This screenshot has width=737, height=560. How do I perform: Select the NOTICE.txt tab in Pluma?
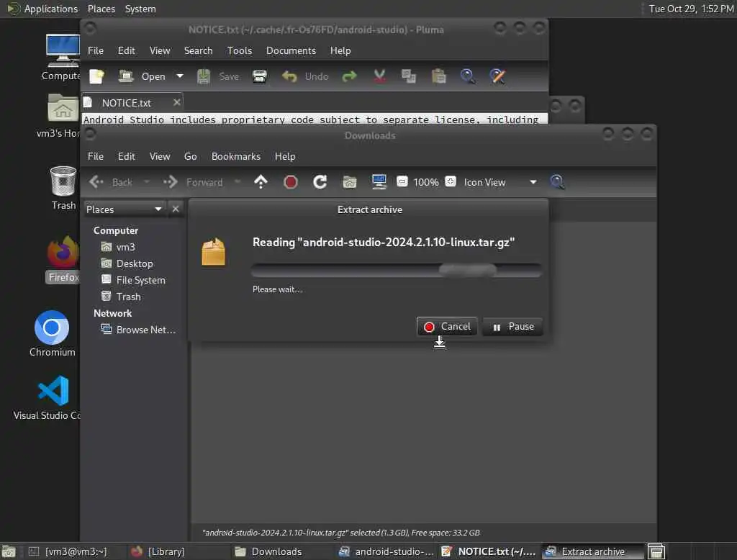coord(127,102)
